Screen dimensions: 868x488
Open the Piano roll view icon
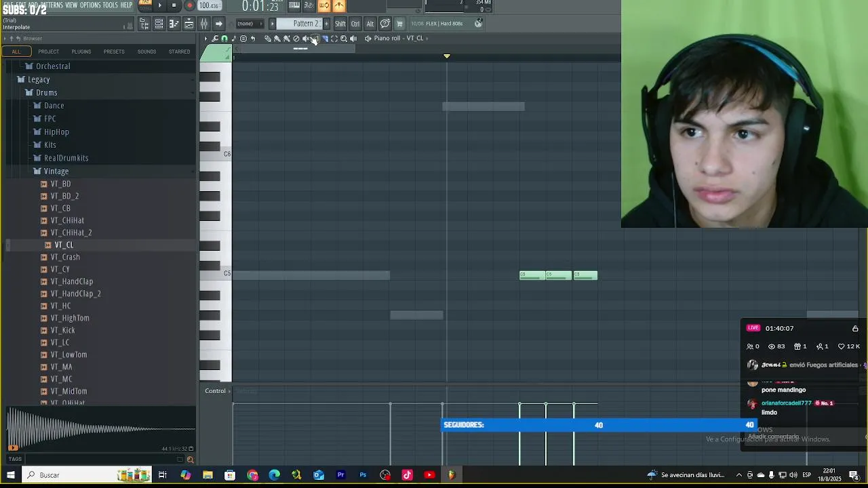click(x=174, y=24)
